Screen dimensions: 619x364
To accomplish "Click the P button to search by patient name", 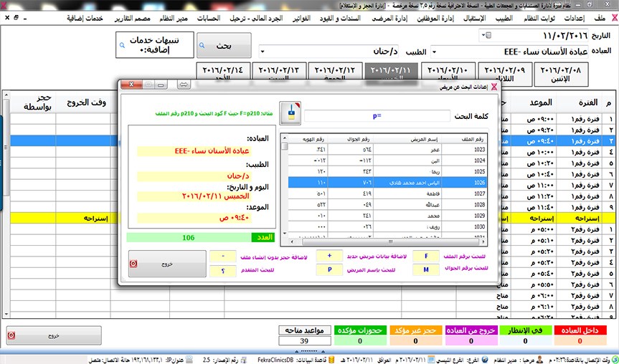I will [x=329, y=270].
